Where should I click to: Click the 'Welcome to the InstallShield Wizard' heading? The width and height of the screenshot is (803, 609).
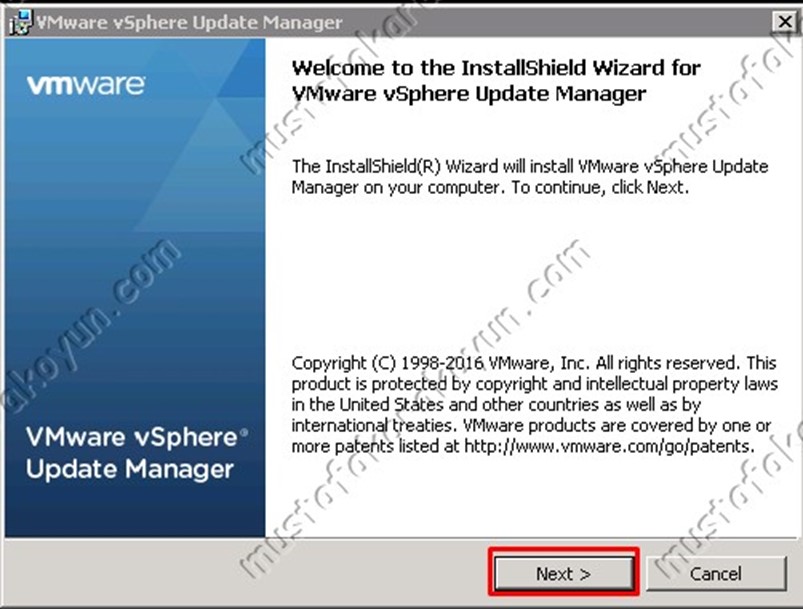click(x=496, y=68)
